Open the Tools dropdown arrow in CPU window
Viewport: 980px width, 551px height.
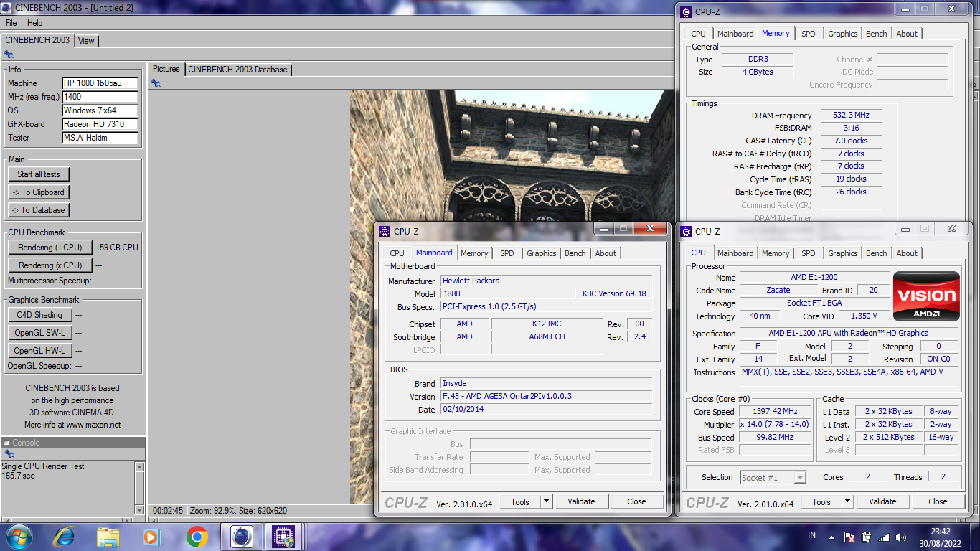pyautogui.click(x=847, y=501)
